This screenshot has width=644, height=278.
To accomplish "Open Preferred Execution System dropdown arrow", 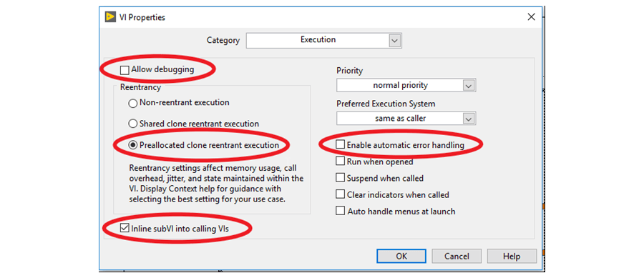I will [469, 119].
